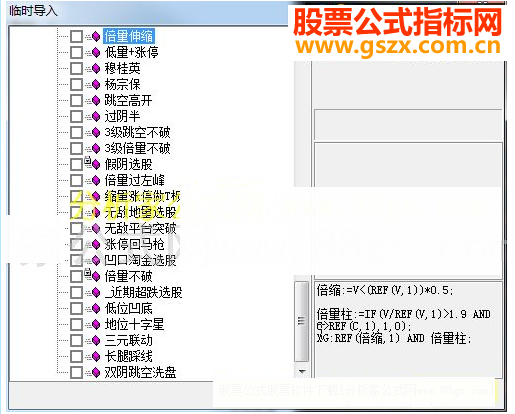Image resolution: width=515 pixels, height=414 pixels.
Task: Click the purple icon of 3级跳空不破
Action: pyautogui.click(x=96, y=132)
